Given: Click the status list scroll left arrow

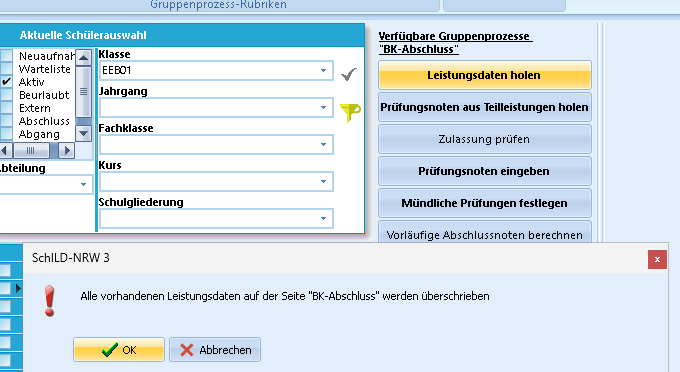Looking at the screenshot, I should (5, 150).
